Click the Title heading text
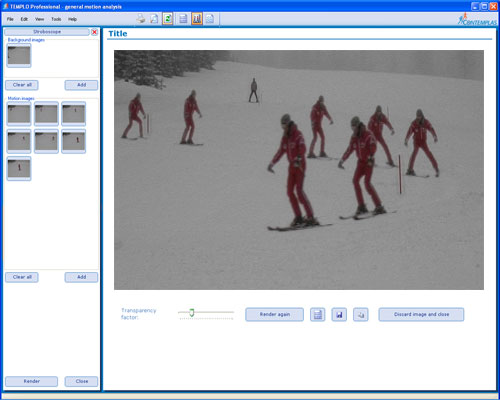500x400 pixels. click(x=118, y=33)
